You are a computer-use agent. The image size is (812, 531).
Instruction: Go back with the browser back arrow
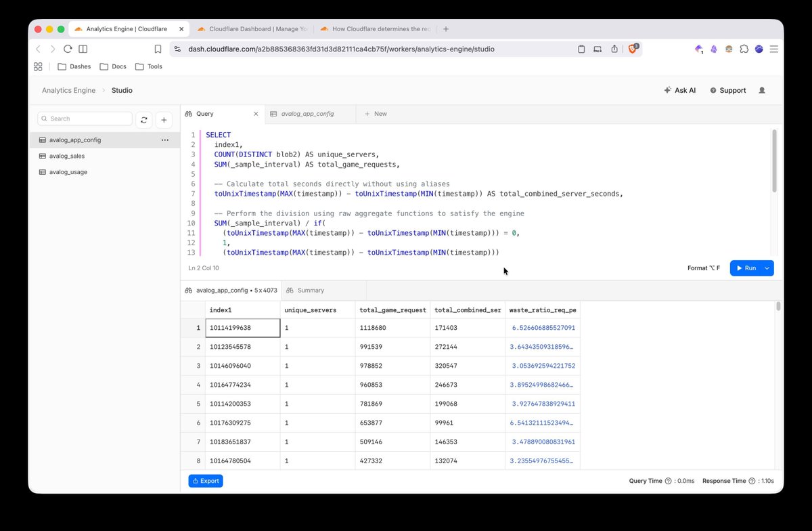pyautogui.click(x=39, y=49)
